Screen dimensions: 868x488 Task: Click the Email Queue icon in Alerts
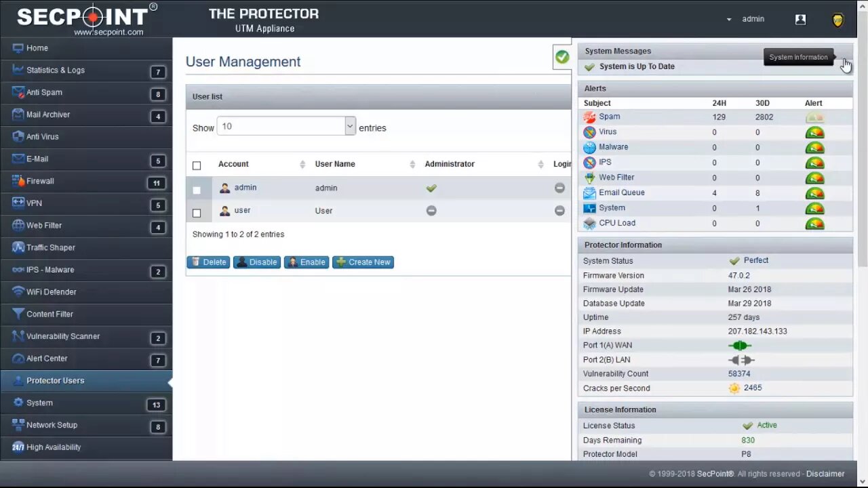pos(589,193)
